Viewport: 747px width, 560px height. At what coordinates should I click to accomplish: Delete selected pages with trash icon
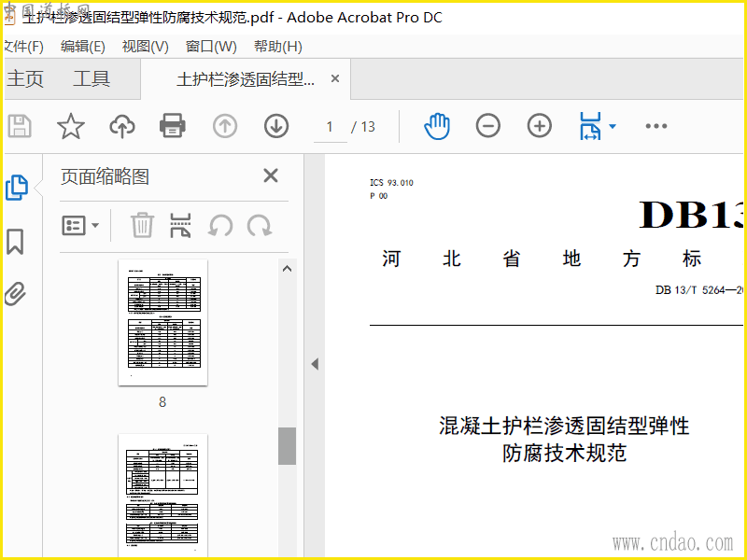[143, 225]
